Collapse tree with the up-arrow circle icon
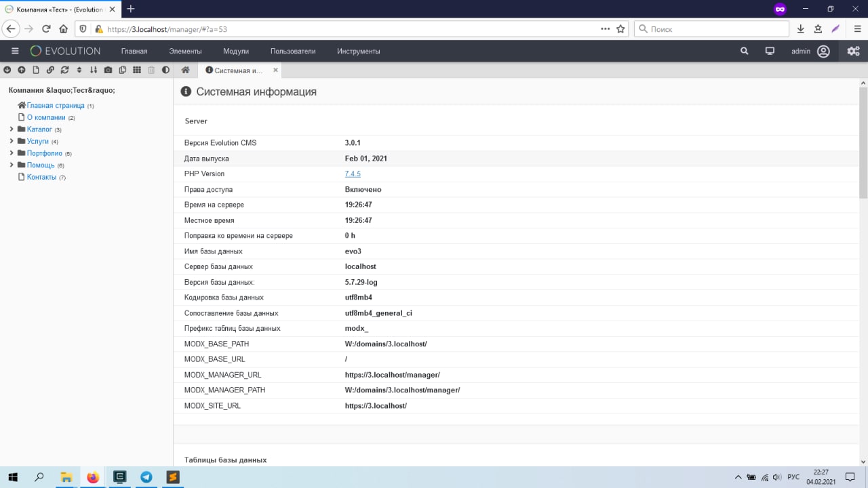The height and width of the screenshot is (488, 868). point(22,70)
